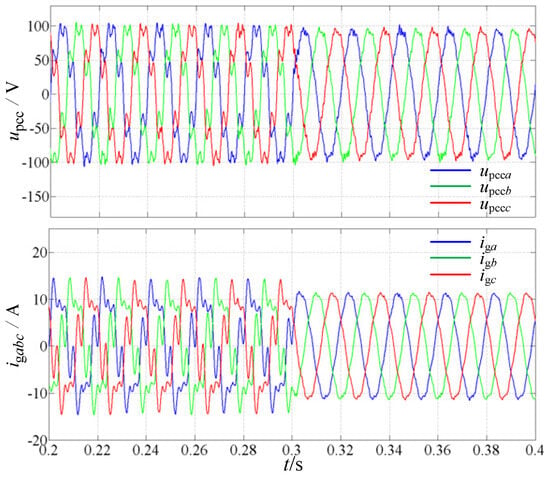Viewport: 550px width, 477px height.
Task: Click the -150 tick on voltage axis
Action: 34,197
